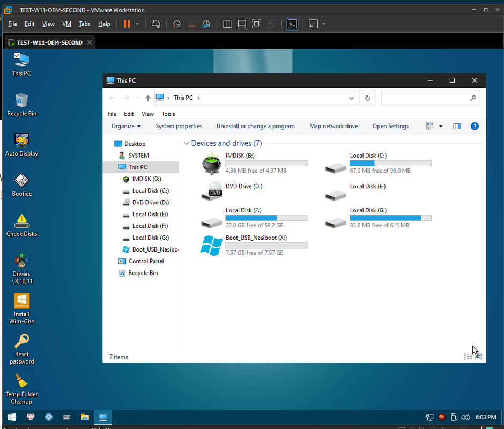Click the Wi-Fi icon on the taskbar
The width and height of the screenshot is (504, 429).
click(x=49, y=417)
